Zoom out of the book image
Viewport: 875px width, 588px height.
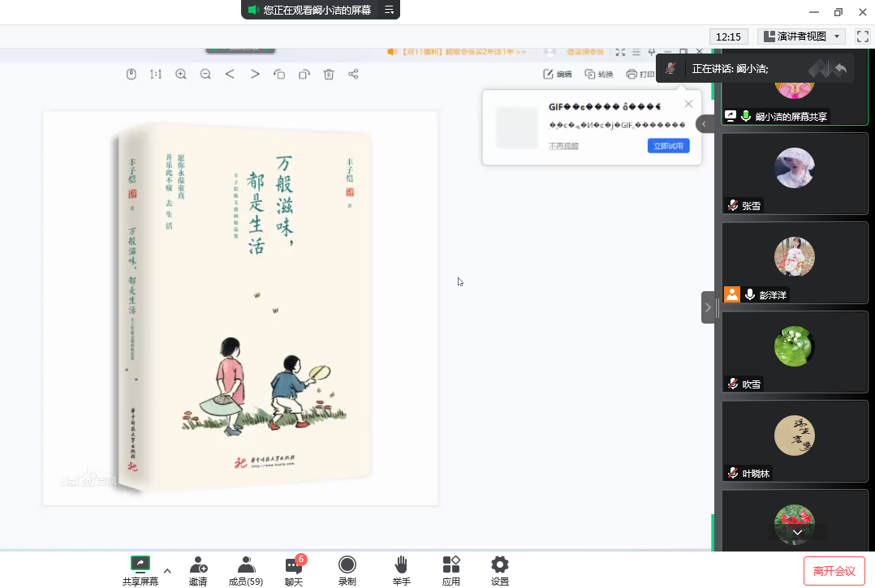(205, 74)
